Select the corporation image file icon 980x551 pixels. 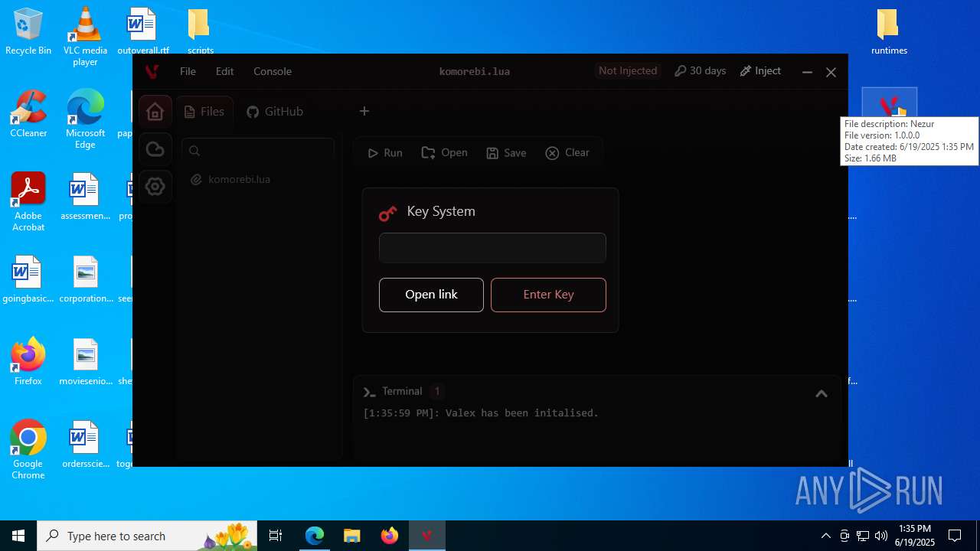click(x=86, y=279)
